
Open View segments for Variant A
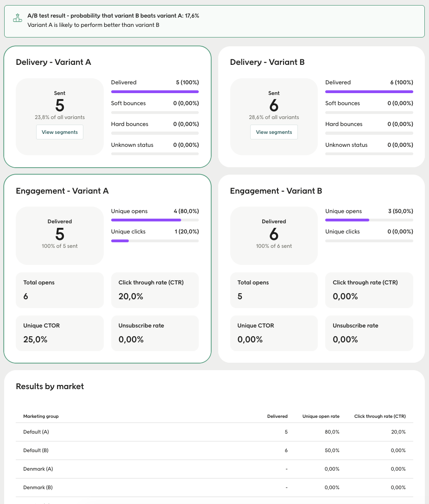pos(60,132)
